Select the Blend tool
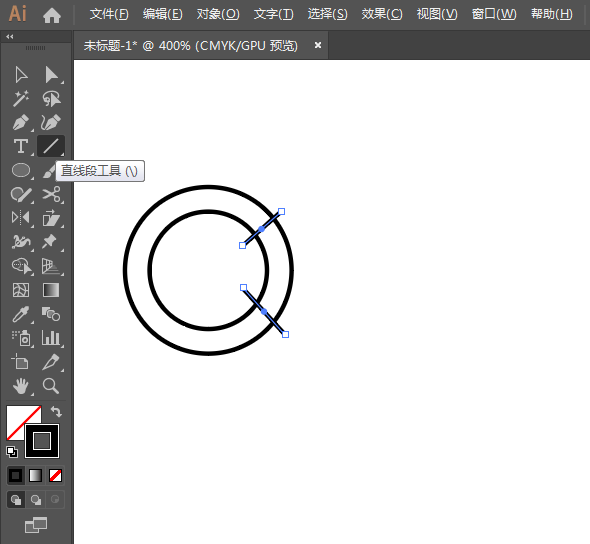This screenshot has height=544, width=590. pyautogui.click(x=51, y=314)
